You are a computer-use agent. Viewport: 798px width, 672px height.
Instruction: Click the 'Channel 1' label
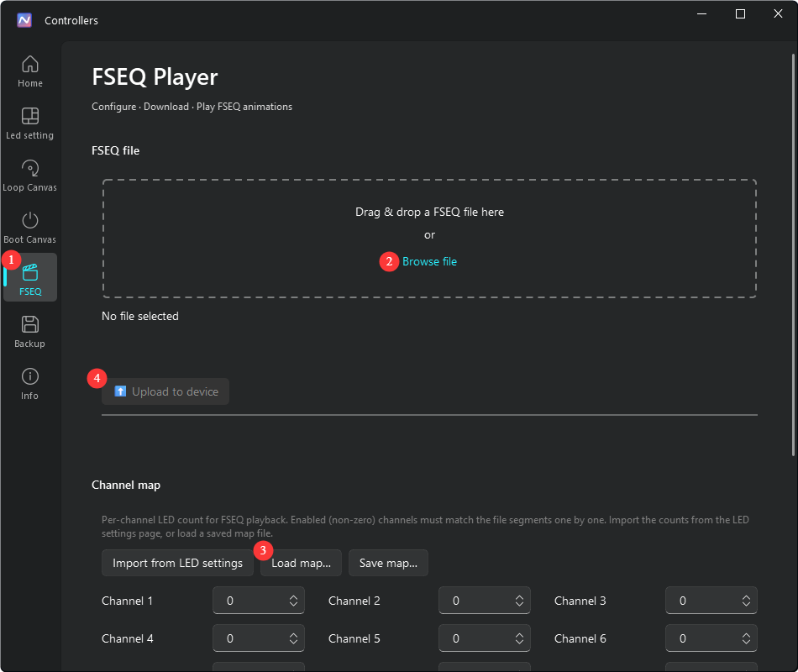(x=127, y=601)
